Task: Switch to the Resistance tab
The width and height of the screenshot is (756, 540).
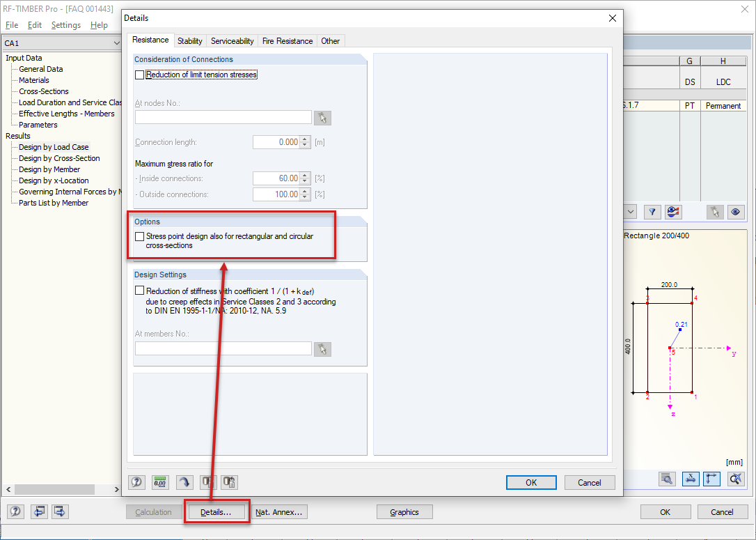Action: [150, 40]
